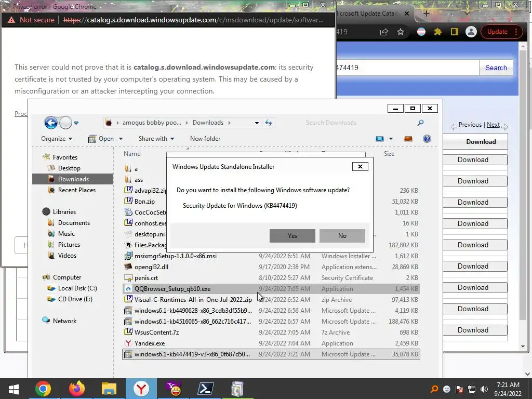Screen dimensions: 532x399
Task: Confirm installation with the Yes button
Action: (292, 236)
